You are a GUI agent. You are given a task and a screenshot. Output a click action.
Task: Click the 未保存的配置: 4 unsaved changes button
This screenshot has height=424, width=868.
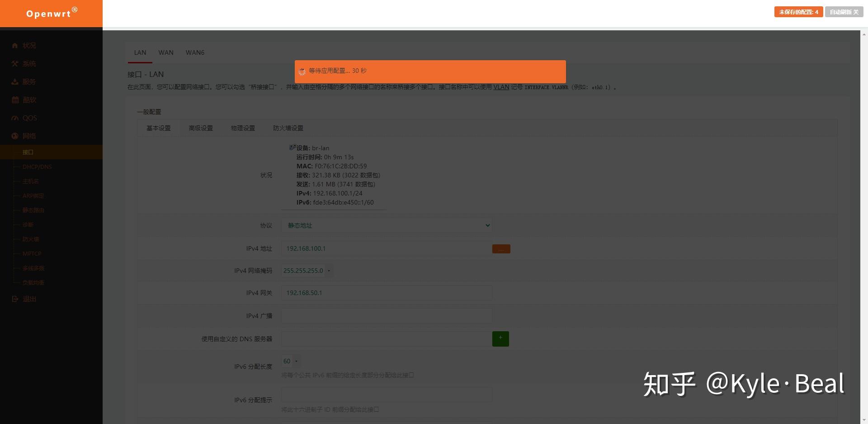point(798,12)
